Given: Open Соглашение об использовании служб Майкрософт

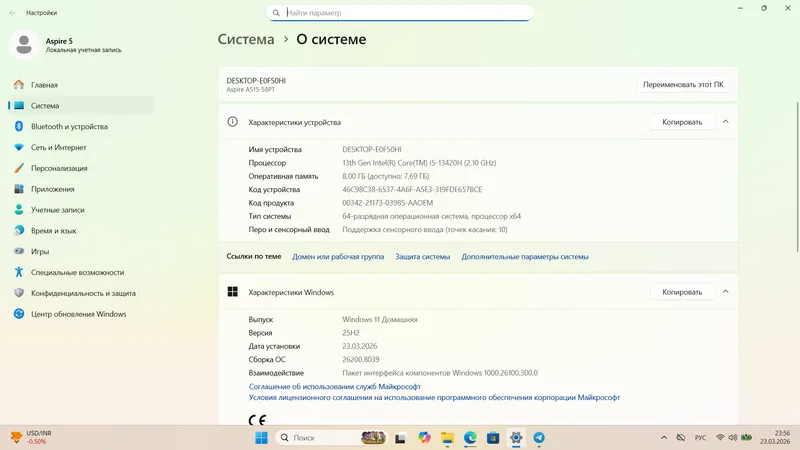Looking at the screenshot, I should point(335,387).
